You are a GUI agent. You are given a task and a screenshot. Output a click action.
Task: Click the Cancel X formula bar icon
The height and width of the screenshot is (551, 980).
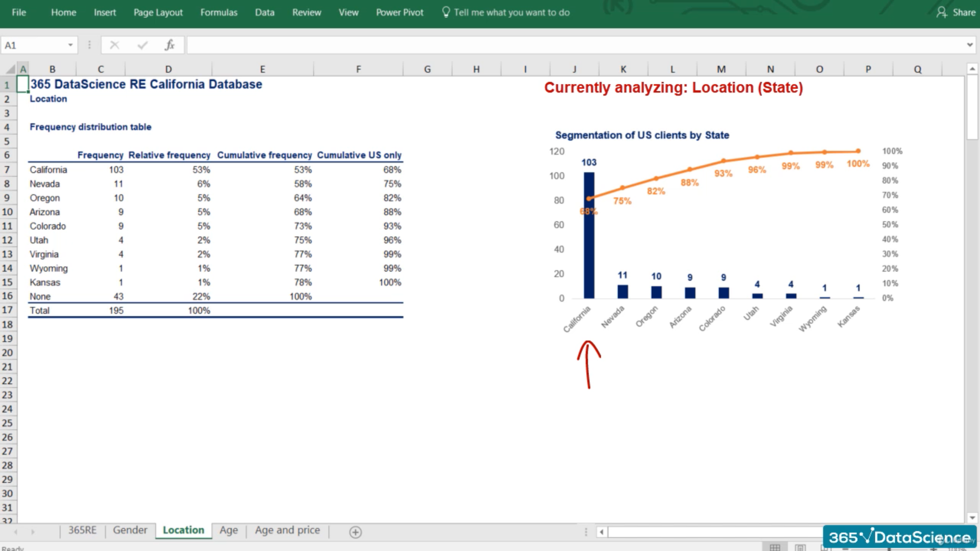(x=114, y=45)
